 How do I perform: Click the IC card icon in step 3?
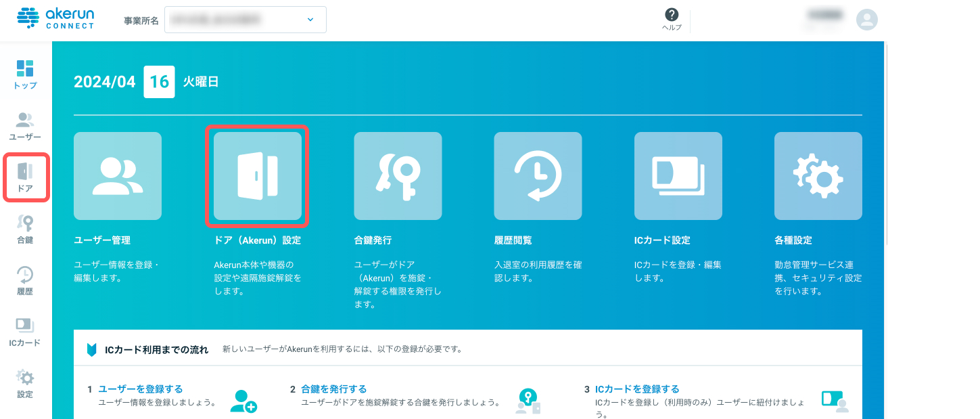(x=835, y=401)
